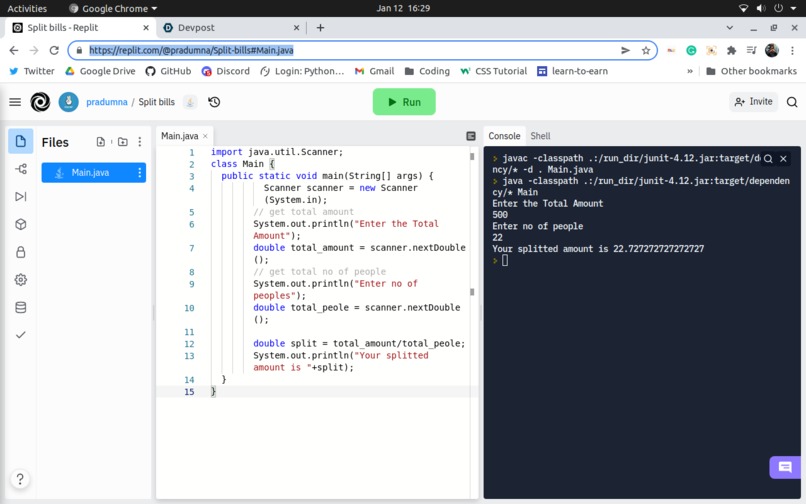Image resolution: width=806 pixels, height=504 pixels.
Task: Open the pradumna profile link
Action: coord(106,102)
